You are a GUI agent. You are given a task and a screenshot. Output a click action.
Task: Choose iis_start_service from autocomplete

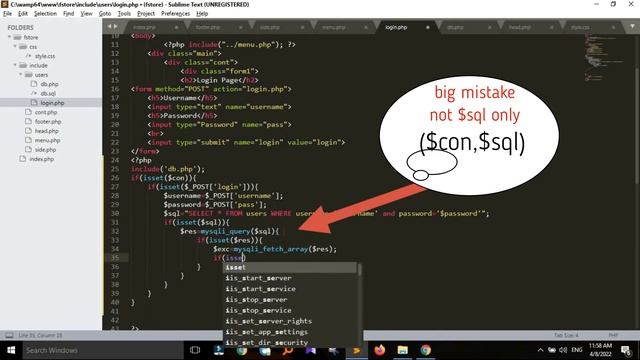point(290,289)
